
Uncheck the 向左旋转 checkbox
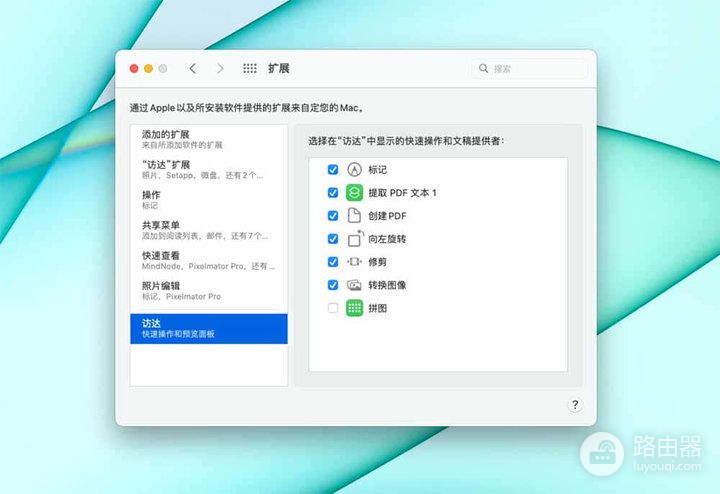pos(333,239)
